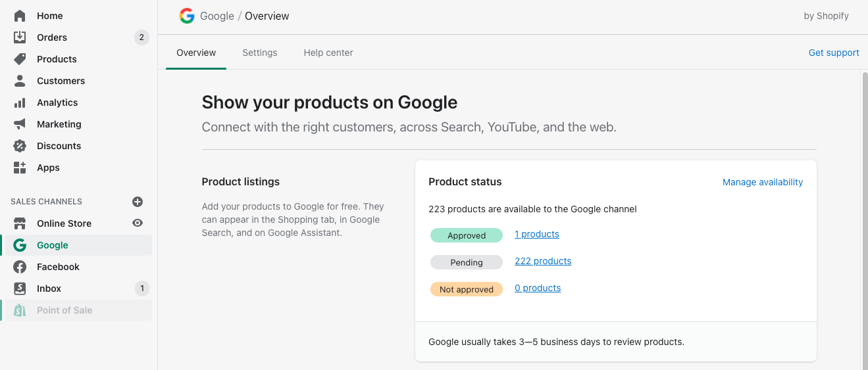Open the Inbox sales channel
The height and width of the screenshot is (370, 868).
coord(49,289)
